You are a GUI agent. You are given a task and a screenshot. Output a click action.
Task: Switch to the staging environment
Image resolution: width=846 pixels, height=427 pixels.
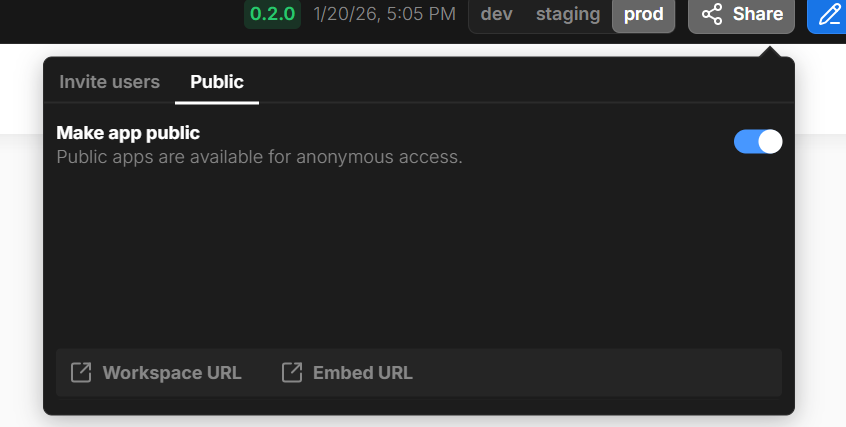tap(568, 15)
